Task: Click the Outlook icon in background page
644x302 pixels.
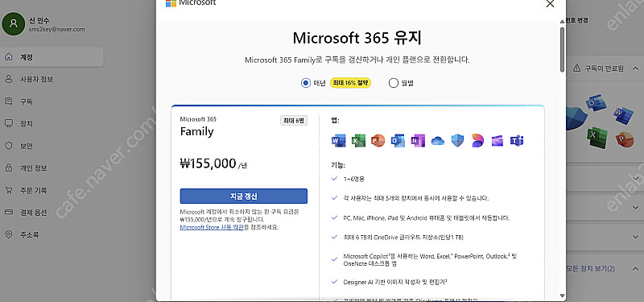Action: click(x=597, y=103)
